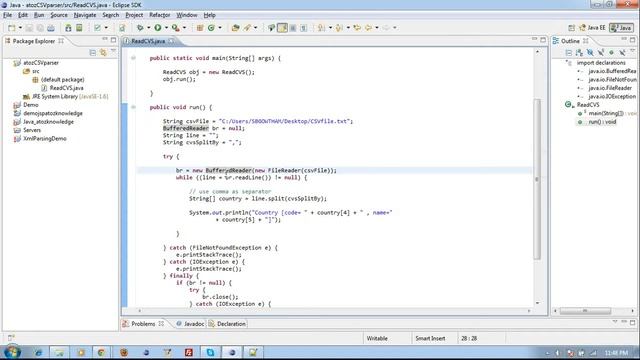640x360 pixels.
Task: Click the Run External Tools icon
Action: click(x=176, y=28)
